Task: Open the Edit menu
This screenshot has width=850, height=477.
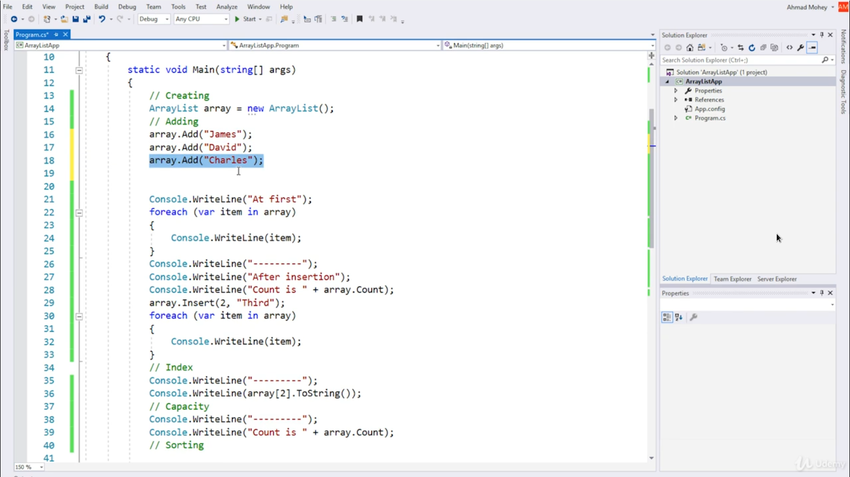Action: click(x=27, y=7)
